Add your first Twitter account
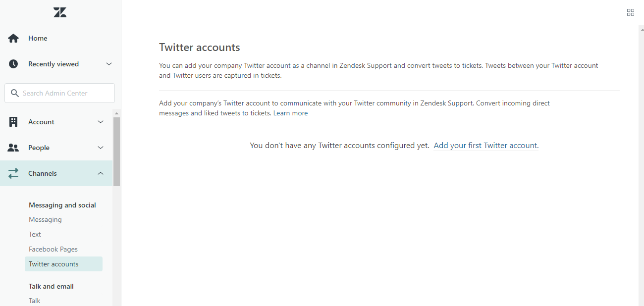The height and width of the screenshot is (306, 644). click(x=485, y=145)
